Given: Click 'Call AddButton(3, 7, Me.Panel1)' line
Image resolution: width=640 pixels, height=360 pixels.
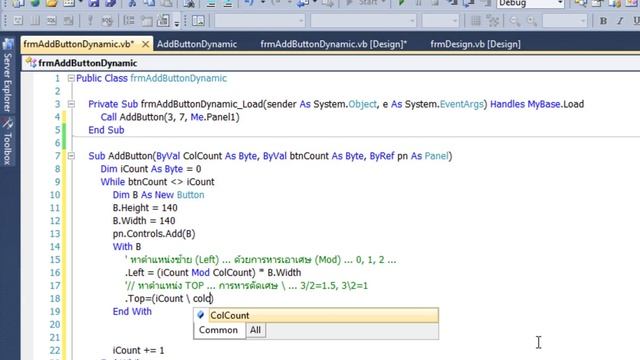Looking at the screenshot, I should (x=170, y=117).
